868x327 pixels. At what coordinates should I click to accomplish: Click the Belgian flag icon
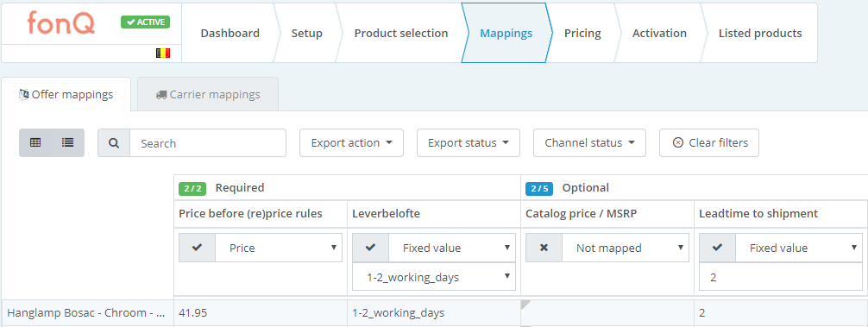point(163,53)
